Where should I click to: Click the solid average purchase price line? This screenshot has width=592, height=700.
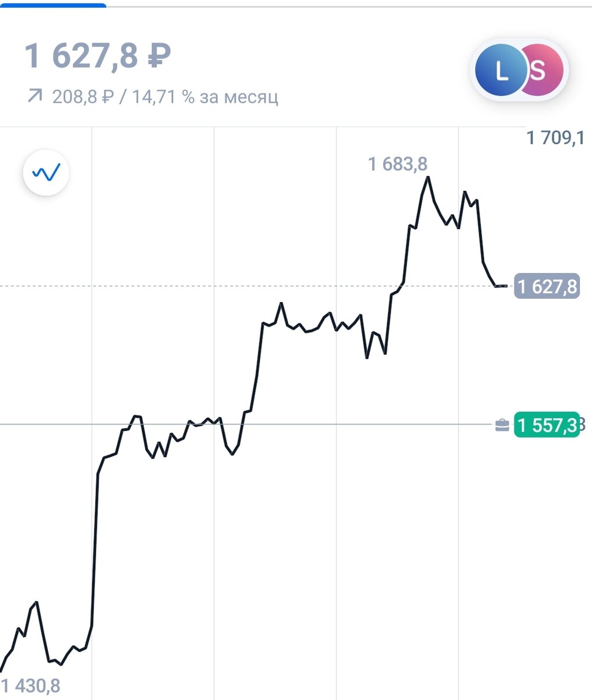[245, 424]
